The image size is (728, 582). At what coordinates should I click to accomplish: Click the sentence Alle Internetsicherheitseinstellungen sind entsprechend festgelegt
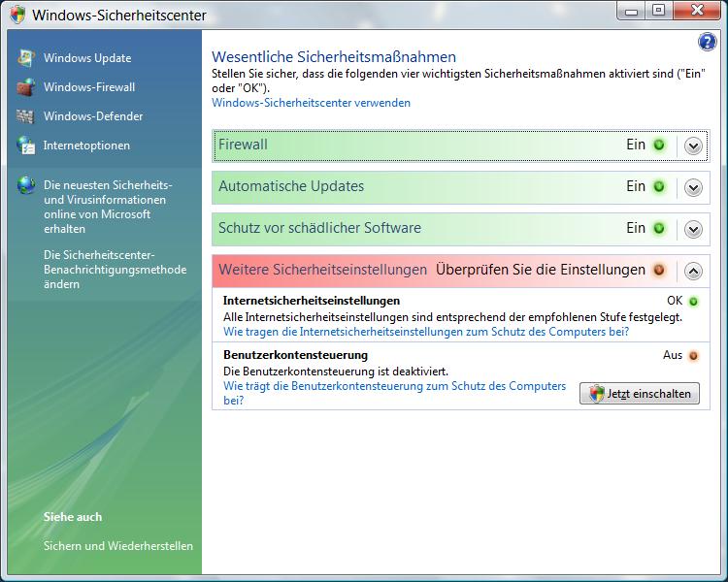point(452,317)
